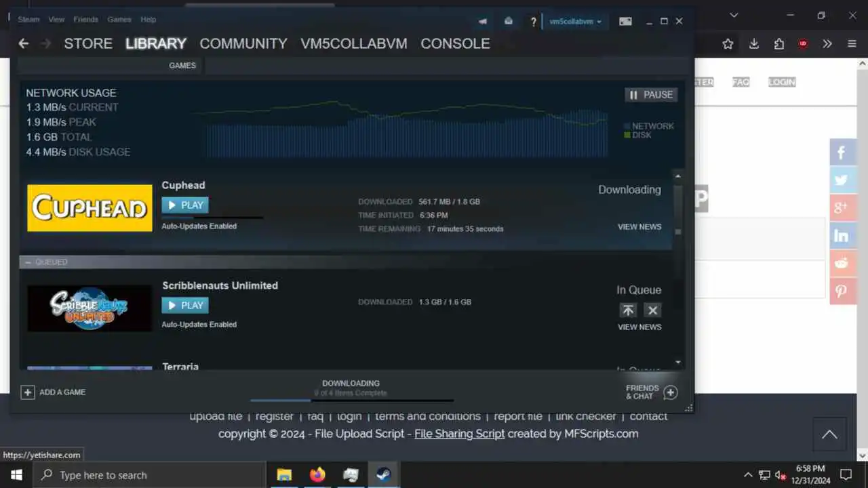
Task: Open the Friends menu in Steam
Action: [x=85, y=20]
